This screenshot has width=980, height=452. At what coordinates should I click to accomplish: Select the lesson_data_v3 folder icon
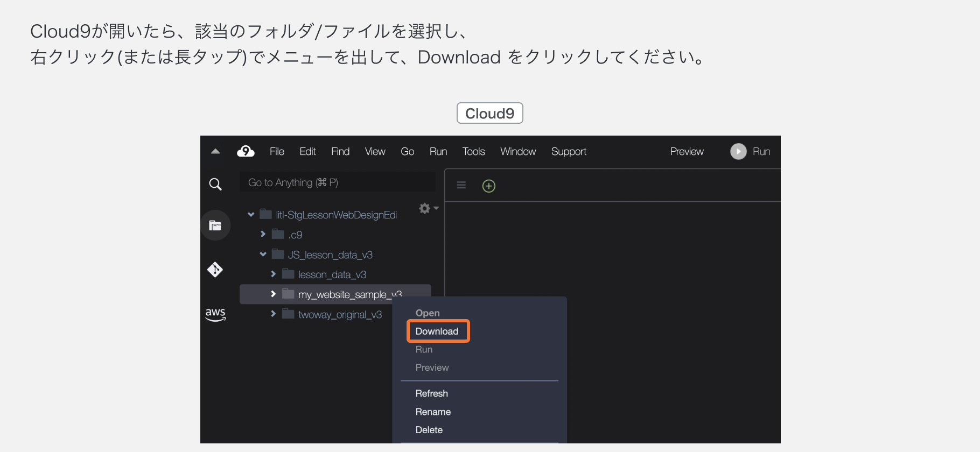(x=289, y=274)
